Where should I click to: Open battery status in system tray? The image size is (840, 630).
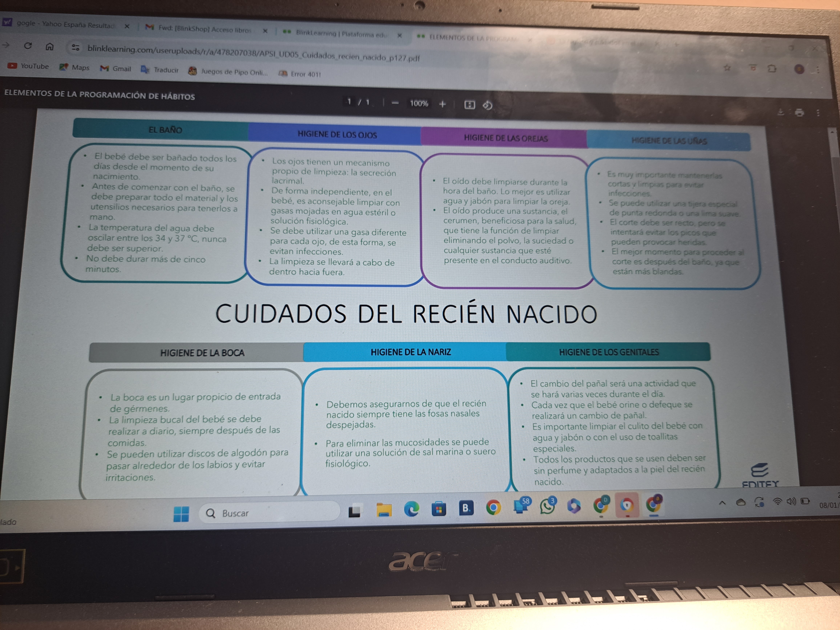coord(805,501)
